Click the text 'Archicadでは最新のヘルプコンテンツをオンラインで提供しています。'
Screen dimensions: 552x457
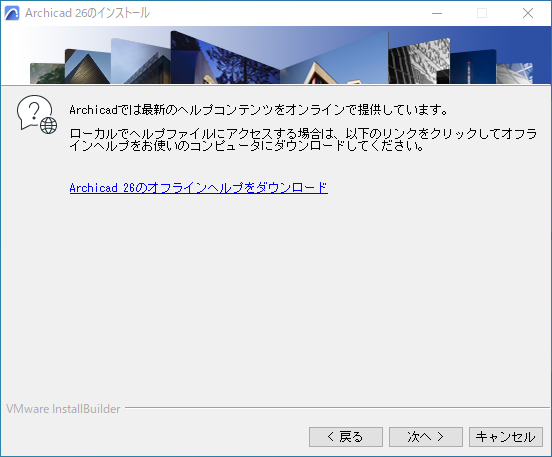pos(259,110)
